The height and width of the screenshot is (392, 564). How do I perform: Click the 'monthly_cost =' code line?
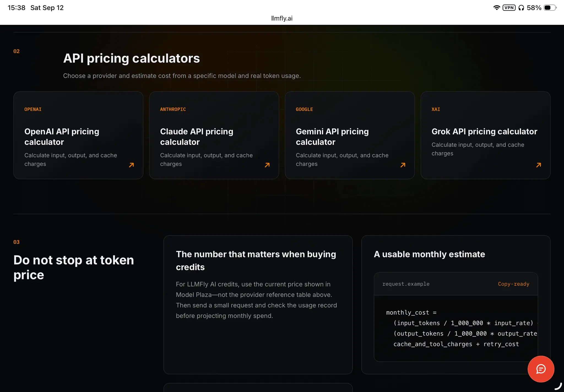tap(411, 313)
